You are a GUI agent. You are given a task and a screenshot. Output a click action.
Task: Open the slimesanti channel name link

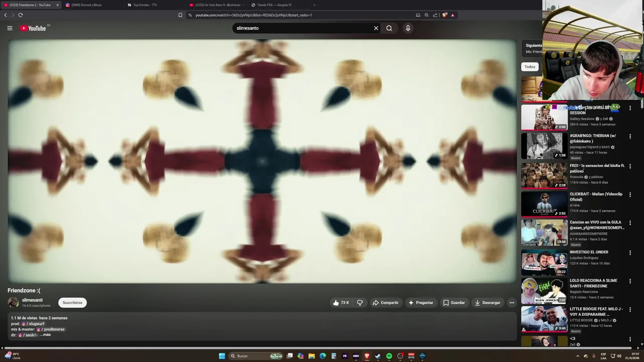coord(32,300)
